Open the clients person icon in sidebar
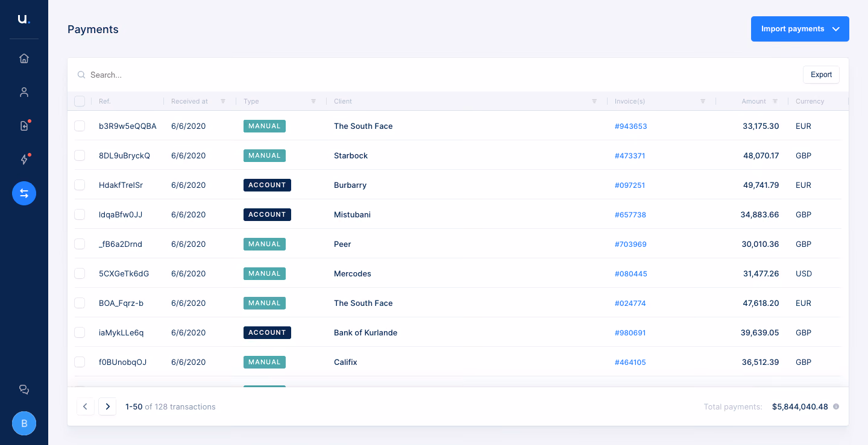 (x=24, y=92)
